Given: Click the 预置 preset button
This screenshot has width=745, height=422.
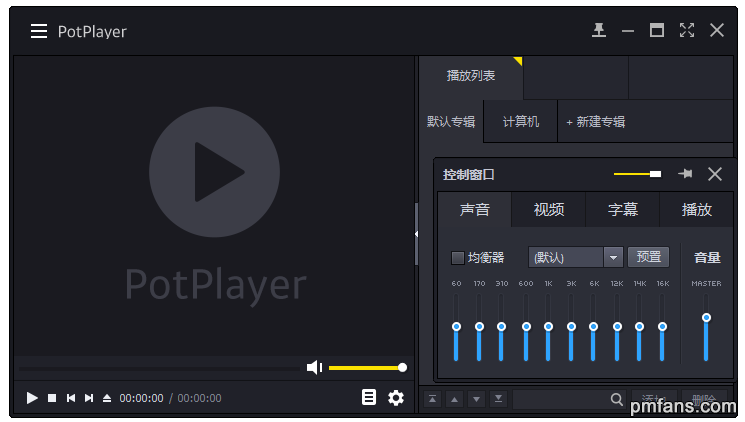Looking at the screenshot, I should (x=649, y=257).
